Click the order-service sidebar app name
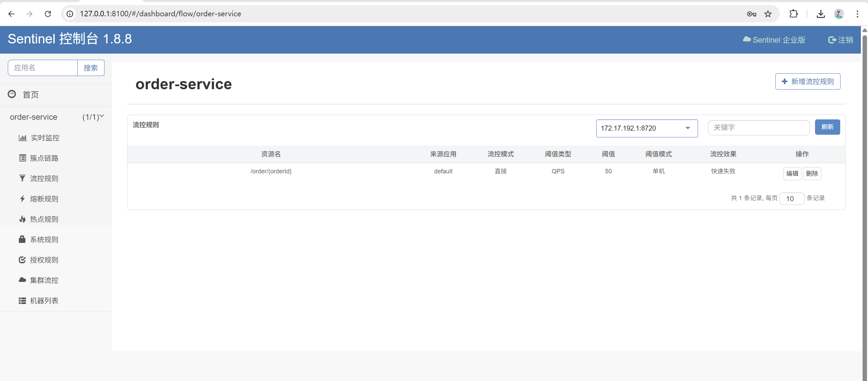 pyautogui.click(x=34, y=117)
